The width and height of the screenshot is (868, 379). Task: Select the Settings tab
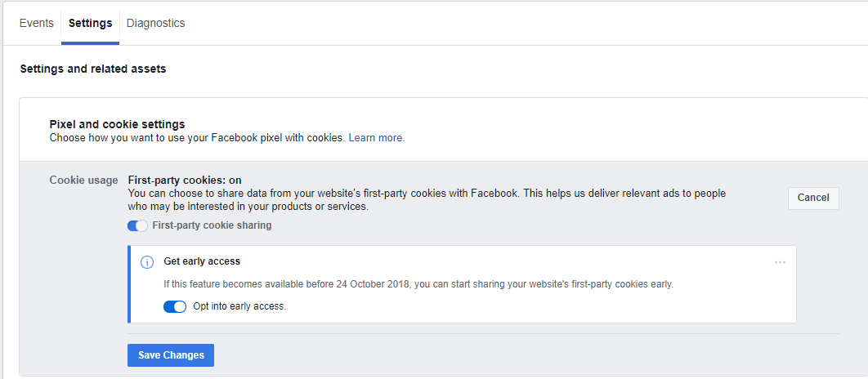tap(90, 23)
